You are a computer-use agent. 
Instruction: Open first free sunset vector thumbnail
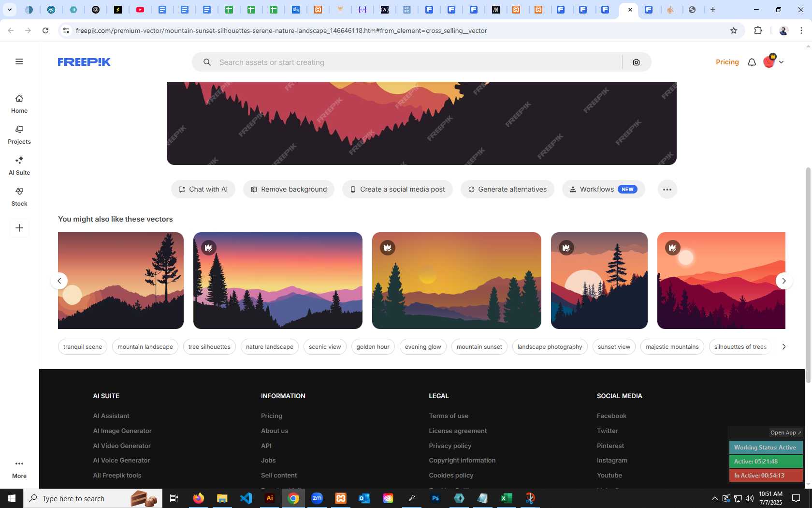(121, 281)
